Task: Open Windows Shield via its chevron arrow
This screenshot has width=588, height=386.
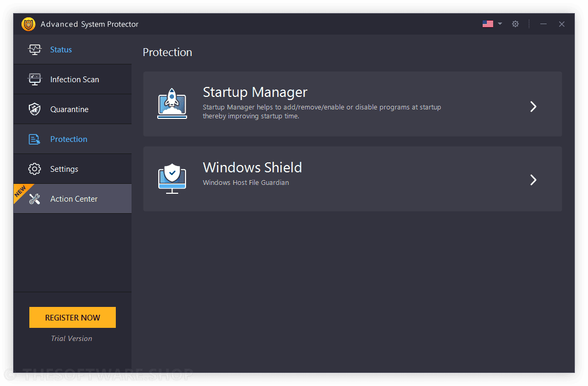Action: coord(533,180)
